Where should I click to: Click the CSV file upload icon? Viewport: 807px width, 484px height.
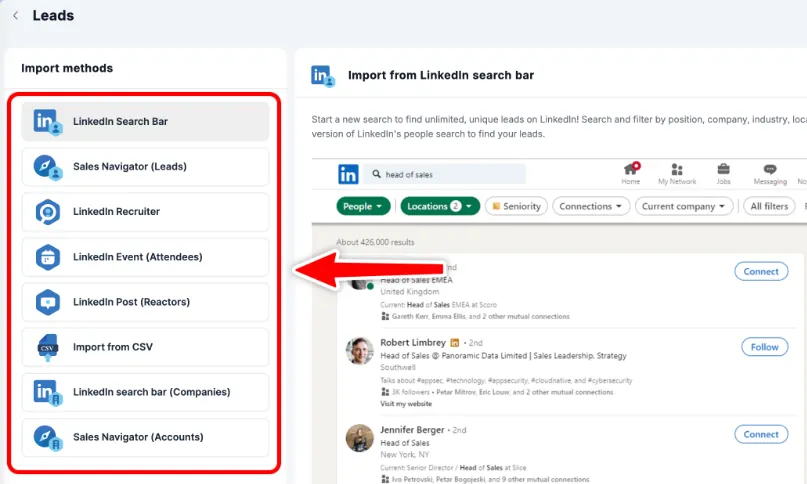point(47,348)
